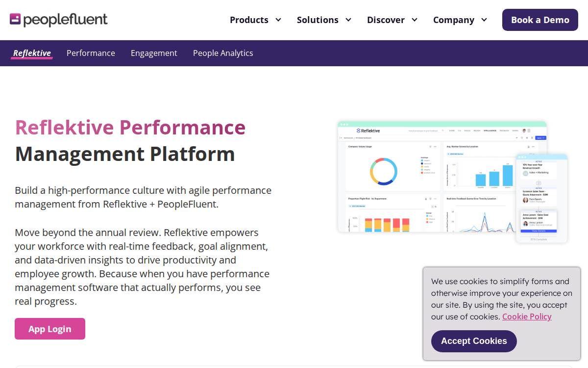Click the mobile goals card image
Screen dimensions: 588x368
click(x=542, y=198)
